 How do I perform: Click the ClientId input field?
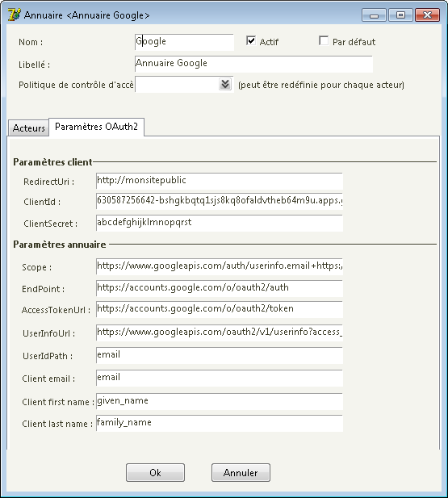tap(220, 201)
